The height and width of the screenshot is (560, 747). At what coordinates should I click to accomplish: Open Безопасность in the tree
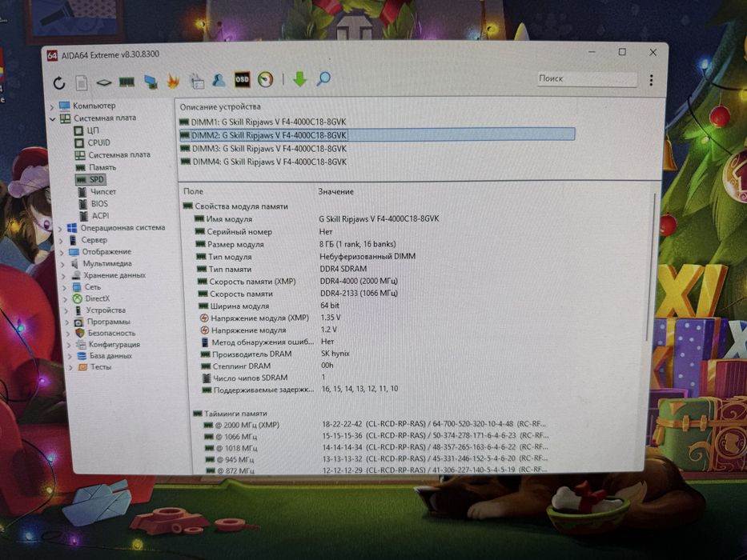tap(111, 334)
